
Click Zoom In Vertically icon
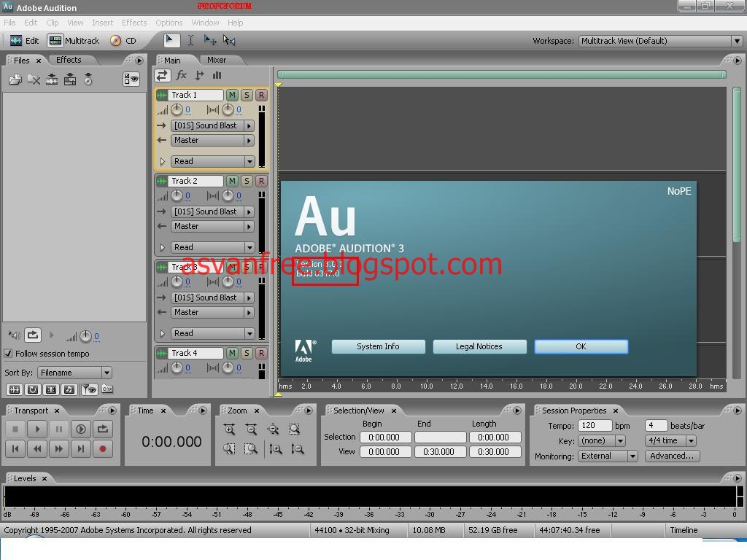click(276, 448)
